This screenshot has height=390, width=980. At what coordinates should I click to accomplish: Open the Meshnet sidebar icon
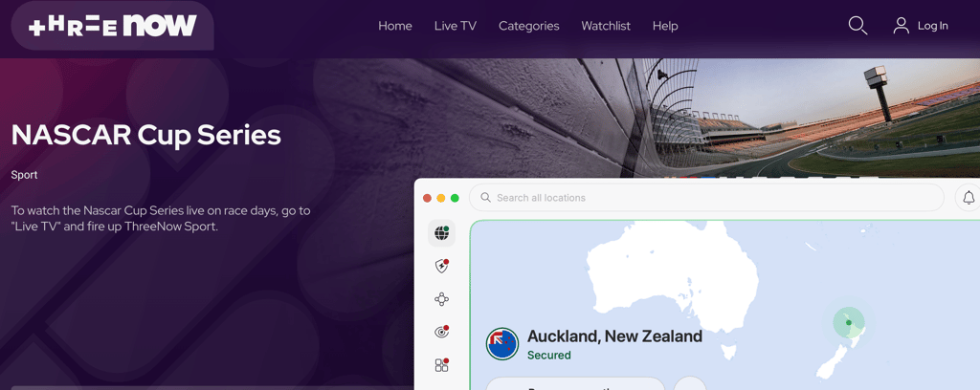point(442,299)
